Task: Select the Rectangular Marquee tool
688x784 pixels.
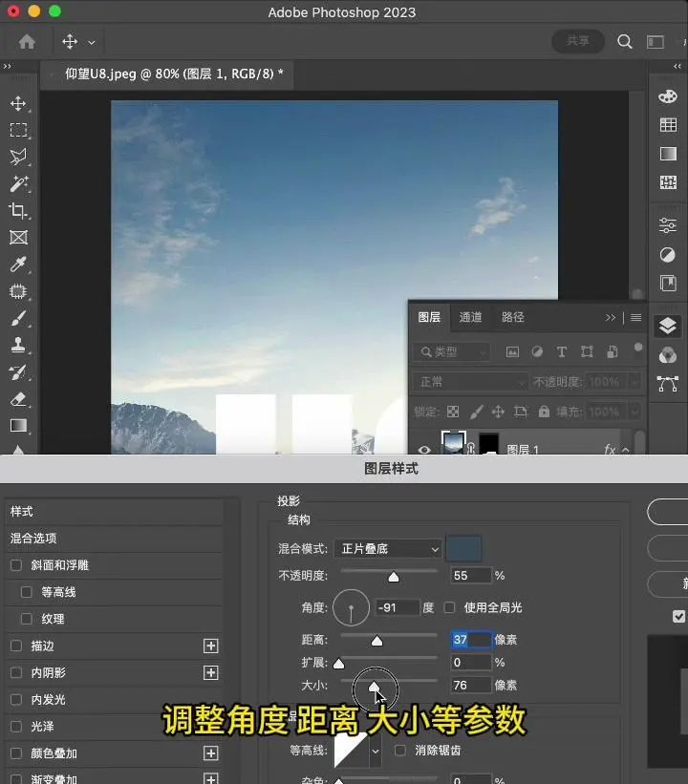Action: [18, 130]
